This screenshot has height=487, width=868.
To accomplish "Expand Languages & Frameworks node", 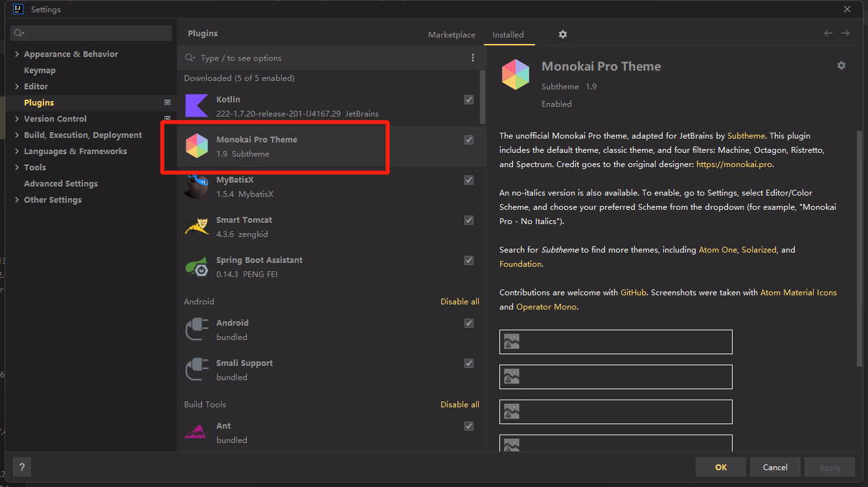I will point(17,151).
